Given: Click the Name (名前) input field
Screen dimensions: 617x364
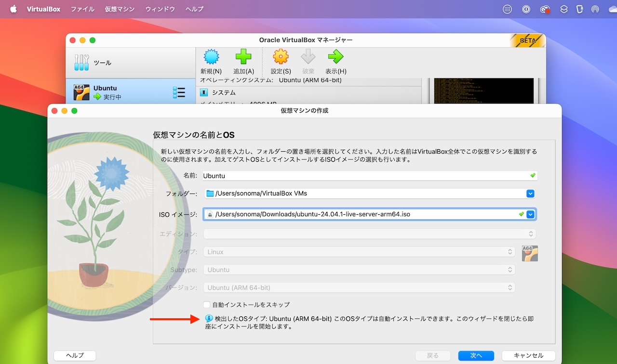Looking at the screenshot, I should [x=370, y=176].
